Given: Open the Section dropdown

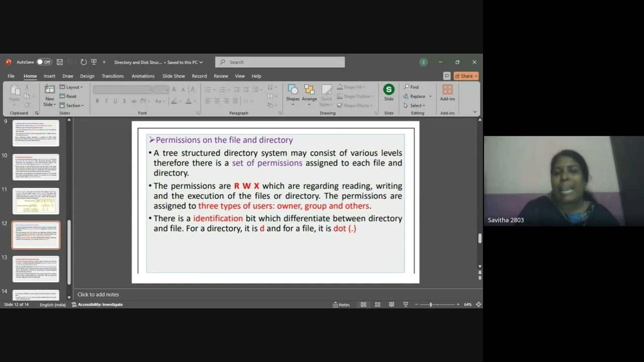Looking at the screenshot, I should click(x=71, y=105).
